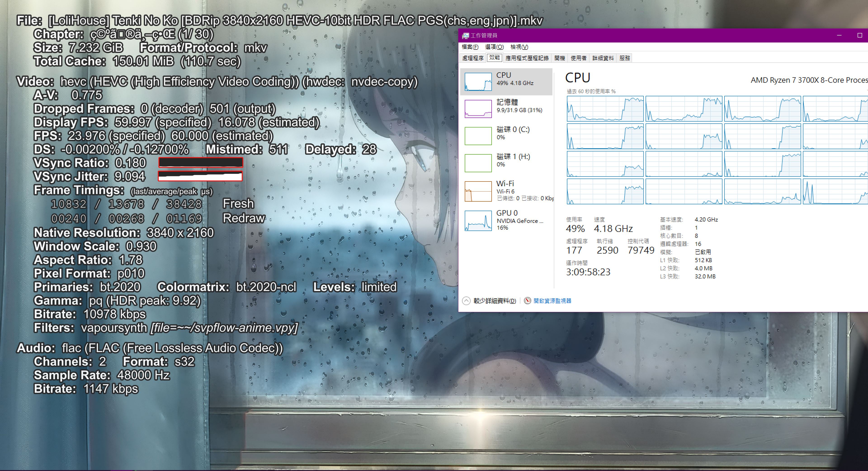Click the L2 快取 value 4.0 MB

(704, 268)
